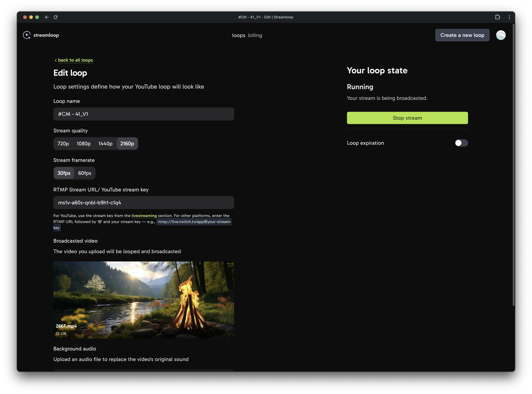The width and height of the screenshot is (532, 394).
Task: Select the YouTube stream key field
Action: (143, 202)
